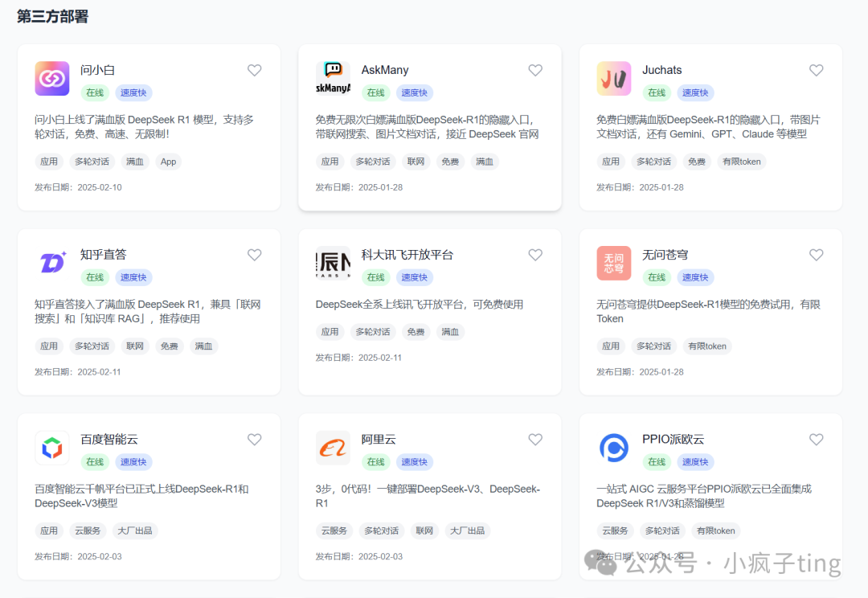This screenshot has height=598, width=868.
Task: Click the 阿里云 logo icon
Action: 333,448
